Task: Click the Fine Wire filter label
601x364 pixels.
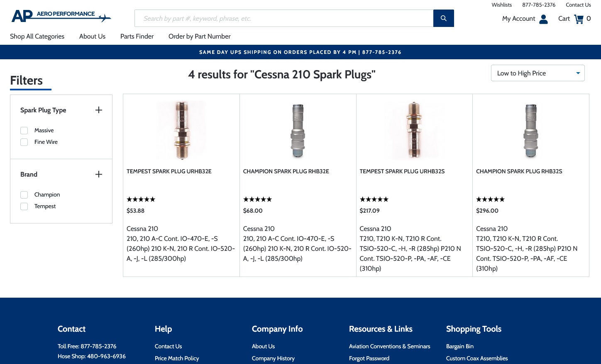Action: (x=46, y=142)
